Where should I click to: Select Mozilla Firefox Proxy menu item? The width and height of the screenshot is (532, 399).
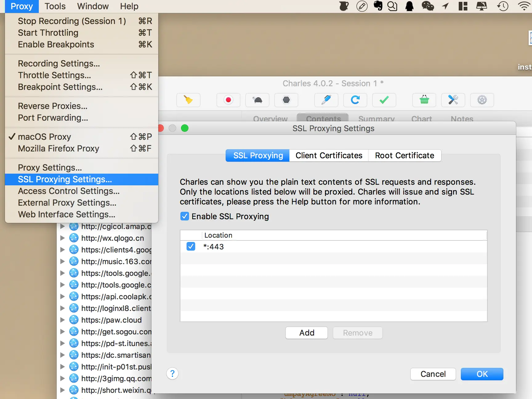tap(82, 148)
